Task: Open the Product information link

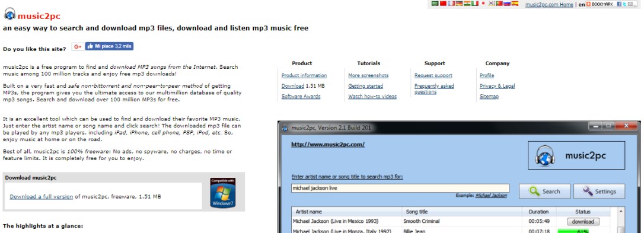Action: [x=304, y=75]
